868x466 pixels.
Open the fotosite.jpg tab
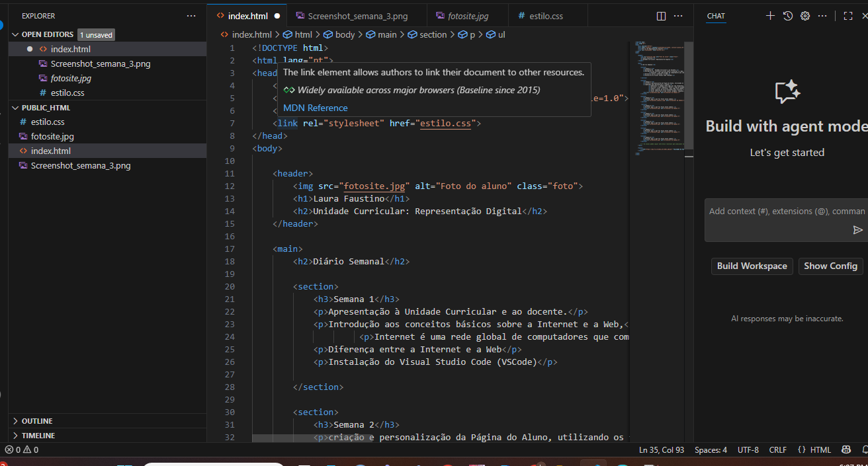coord(467,15)
